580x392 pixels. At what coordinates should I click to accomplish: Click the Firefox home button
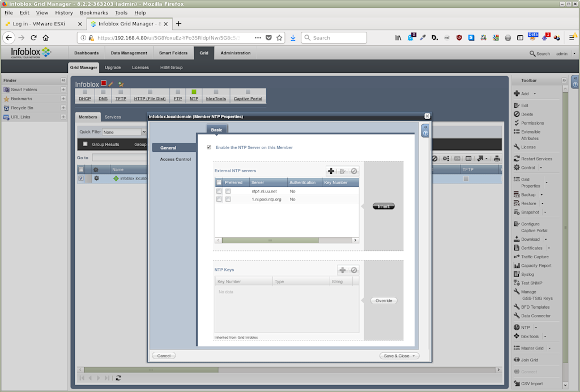coord(46,38)
